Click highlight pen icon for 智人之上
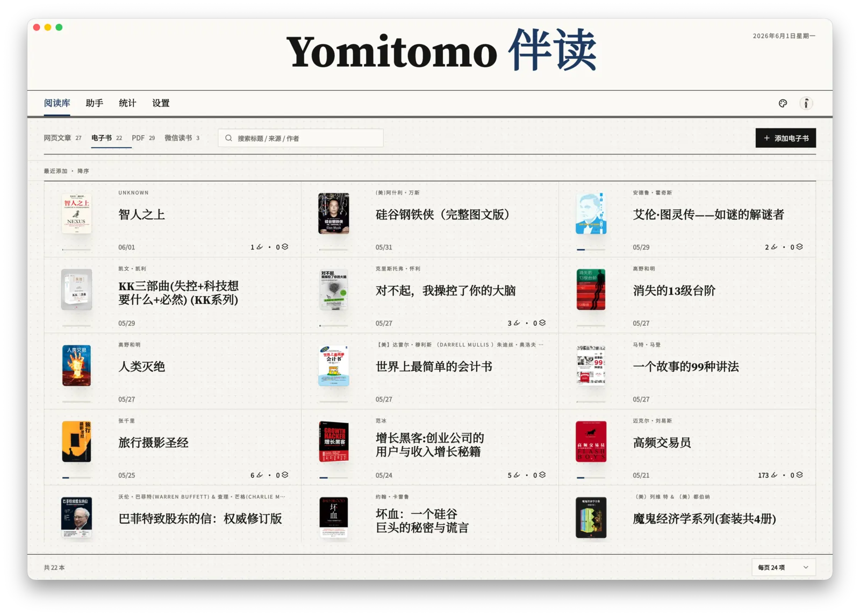The image size is (860, 616). [260, 247]
